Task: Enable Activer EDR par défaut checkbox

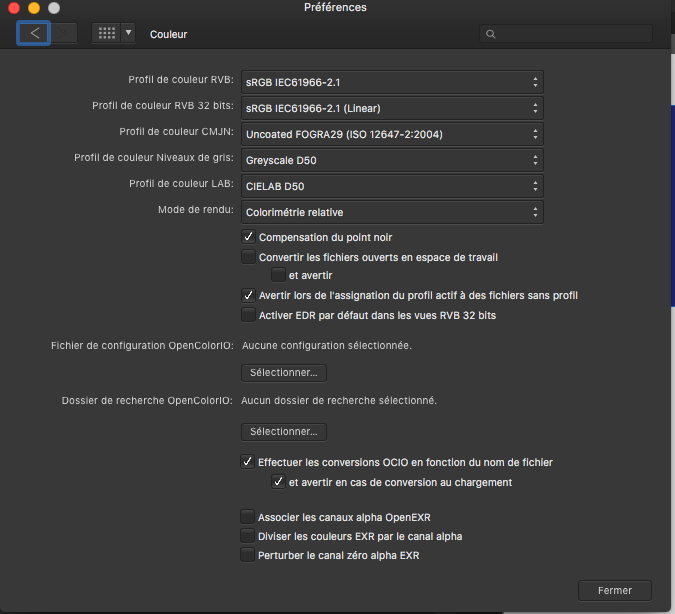Action: pyautogui.click(x=248, y=315)
